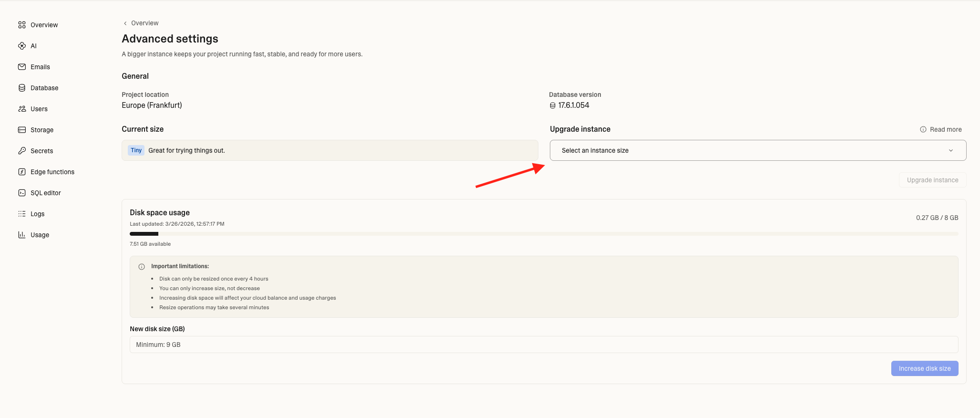Image resolution: width=980 pixels, height=418 pixels.
Task: Click the '0.27 GB / 8 GB' usage value
Action: pyautogui.click(x=937, y=218)
